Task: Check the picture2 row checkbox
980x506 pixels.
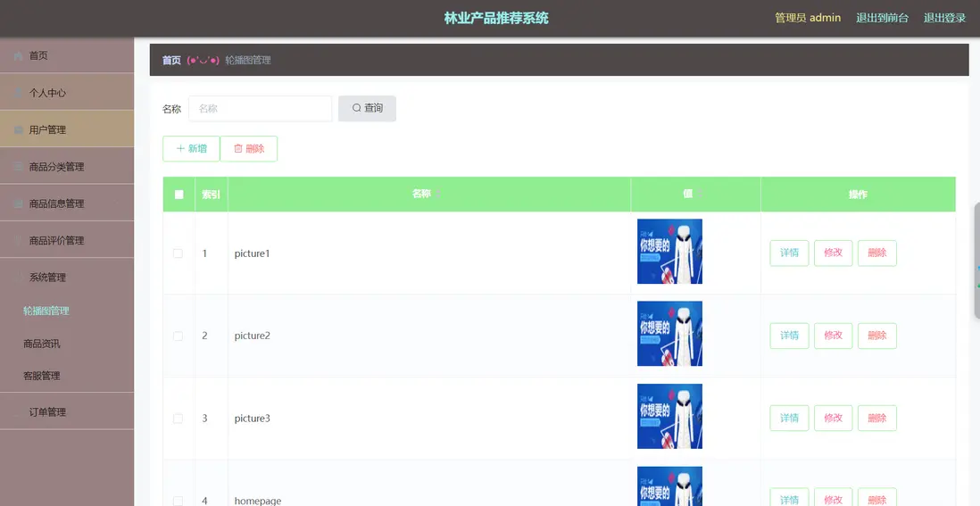Action: tap(179, 336)
